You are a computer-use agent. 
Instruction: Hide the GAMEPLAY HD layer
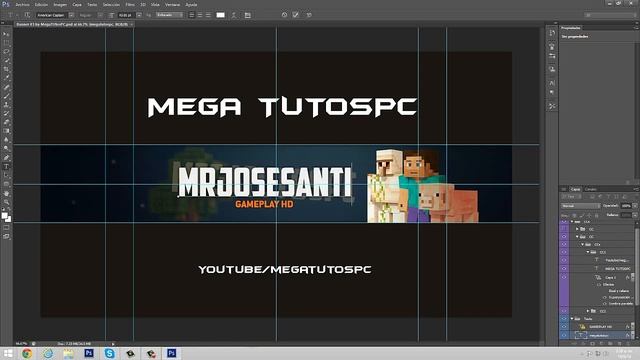pyautogui.click(x=564, y=327)
